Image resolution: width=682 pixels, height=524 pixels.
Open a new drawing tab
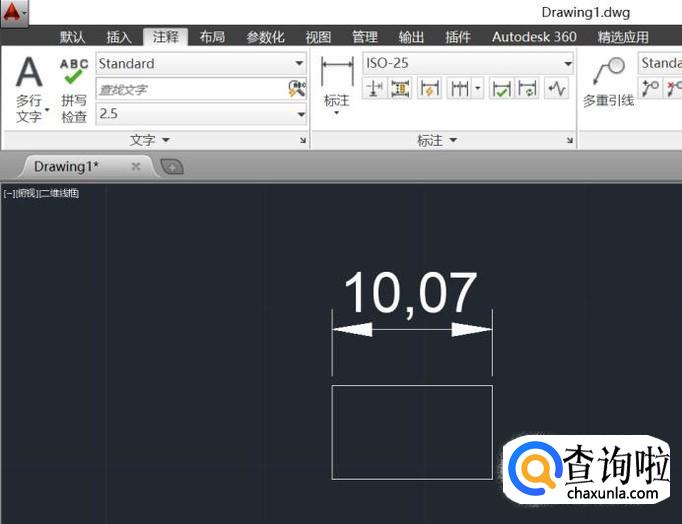172,167
